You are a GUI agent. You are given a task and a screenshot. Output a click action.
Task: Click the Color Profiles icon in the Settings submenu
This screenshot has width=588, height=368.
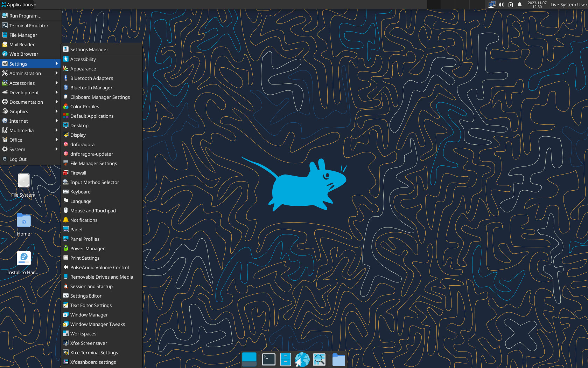(65, 107)
